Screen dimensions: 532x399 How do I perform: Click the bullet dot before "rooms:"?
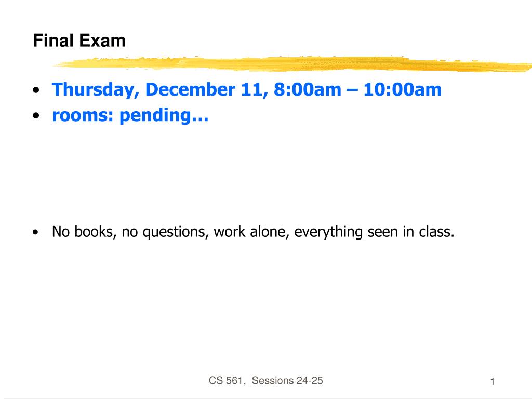(x=36, y=116)
